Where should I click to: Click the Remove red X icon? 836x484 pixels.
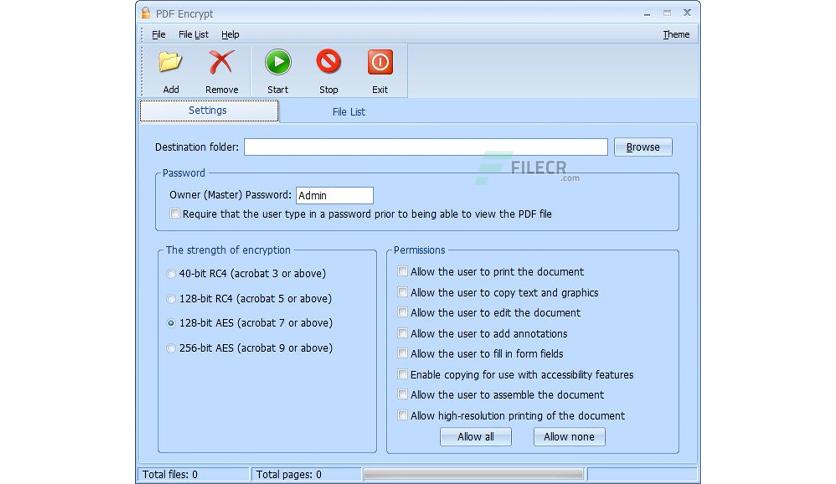tap(222, 62)
